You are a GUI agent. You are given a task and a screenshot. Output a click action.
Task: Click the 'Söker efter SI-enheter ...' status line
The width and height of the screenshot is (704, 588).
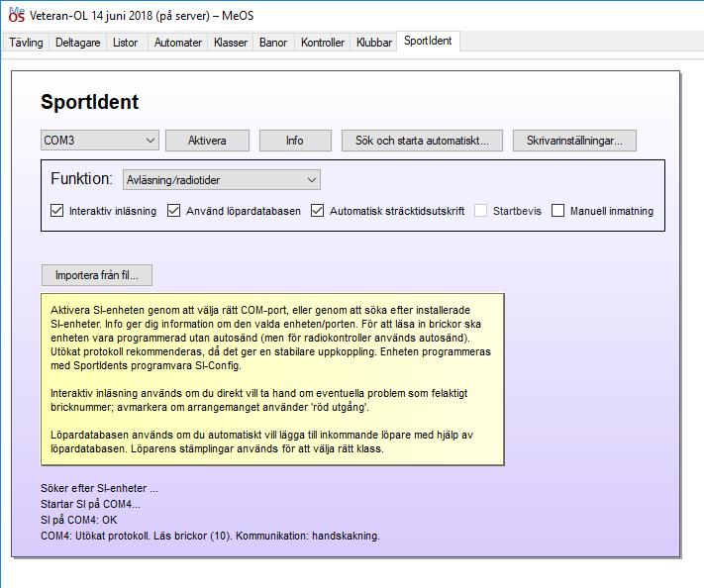[x=99, y=488]
